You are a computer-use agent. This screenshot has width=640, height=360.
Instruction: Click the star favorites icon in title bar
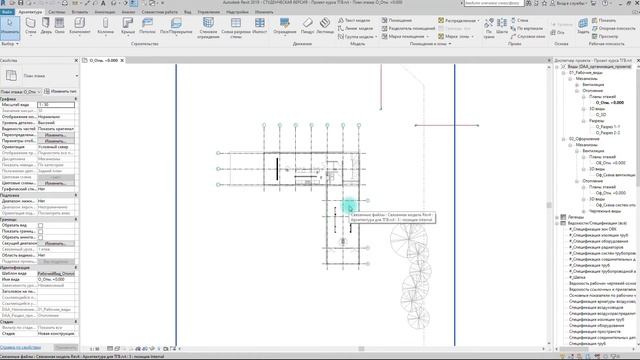tap(544, 3)
